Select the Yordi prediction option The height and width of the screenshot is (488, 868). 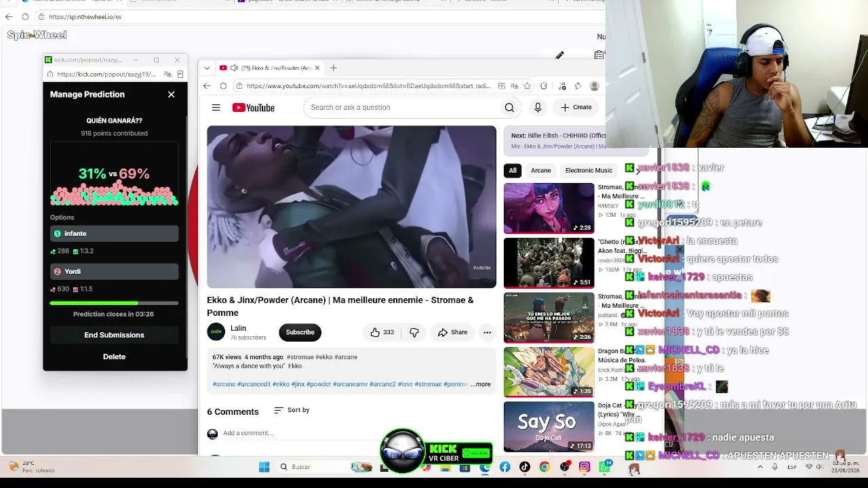tap(114, 272)
